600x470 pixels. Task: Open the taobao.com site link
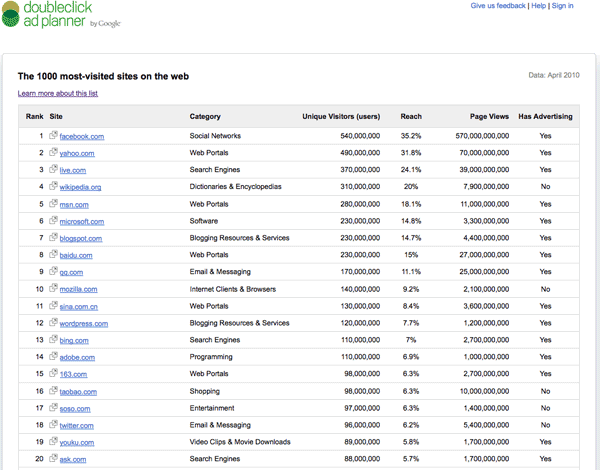click(78, 392)
